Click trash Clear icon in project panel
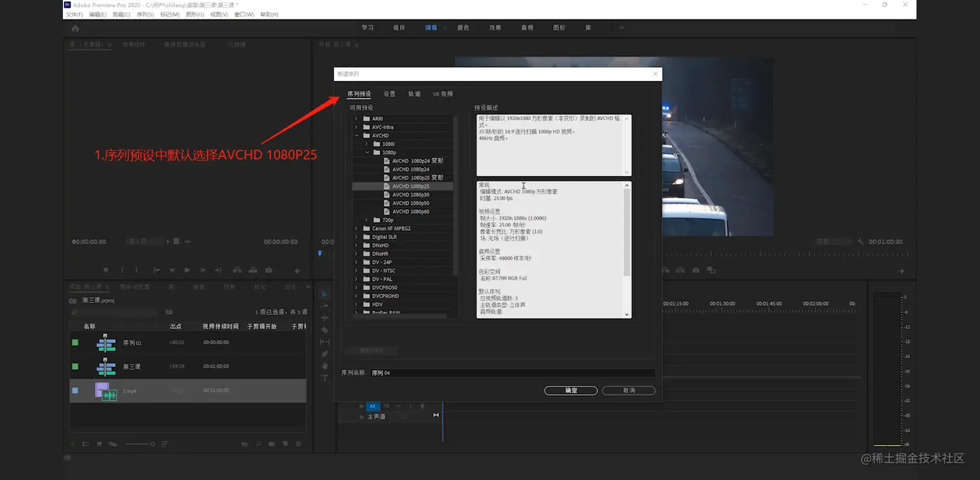 (298, 444)
